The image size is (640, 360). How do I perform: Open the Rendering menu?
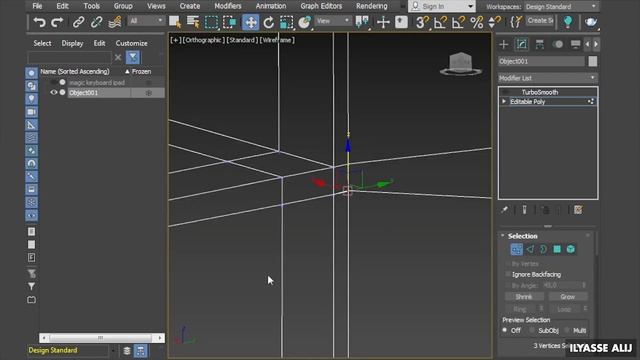pyautogui.click(x=371, y=6)
